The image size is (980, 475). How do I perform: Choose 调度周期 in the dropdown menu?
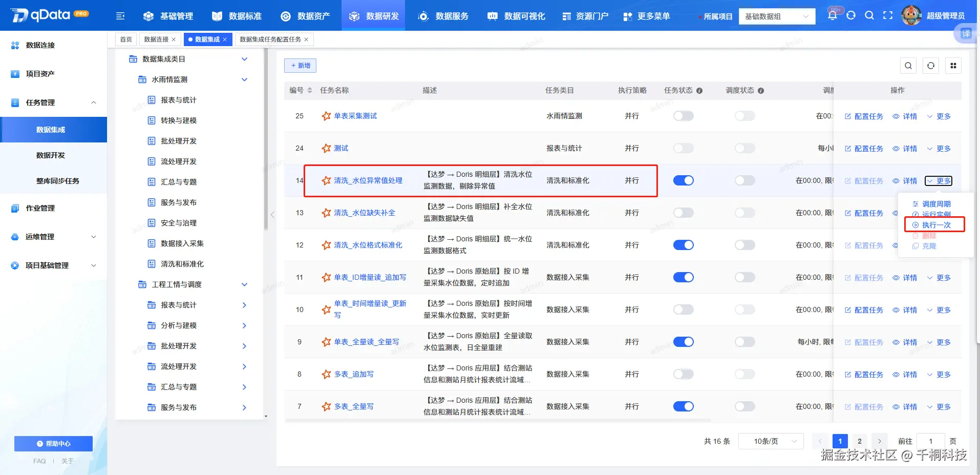pos(932,204)
